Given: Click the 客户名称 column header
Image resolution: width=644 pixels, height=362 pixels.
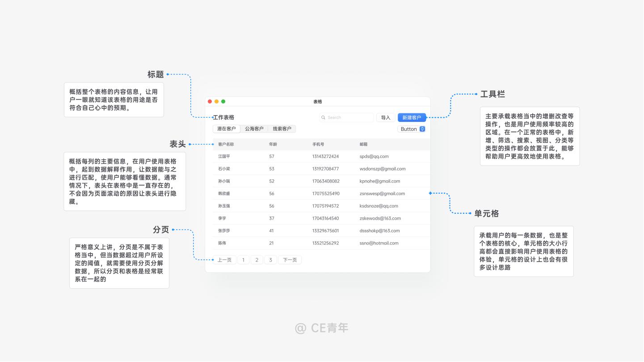Looking at the screenshot, I should (226, 144).
